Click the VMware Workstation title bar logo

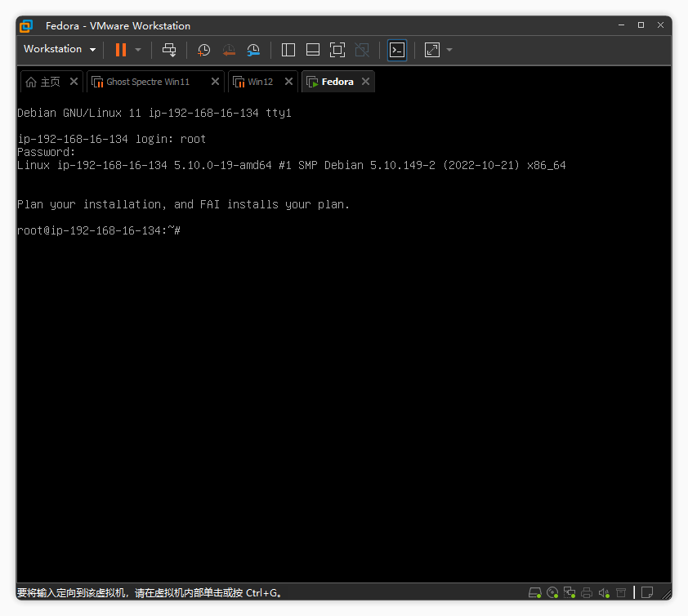[26, 26]
